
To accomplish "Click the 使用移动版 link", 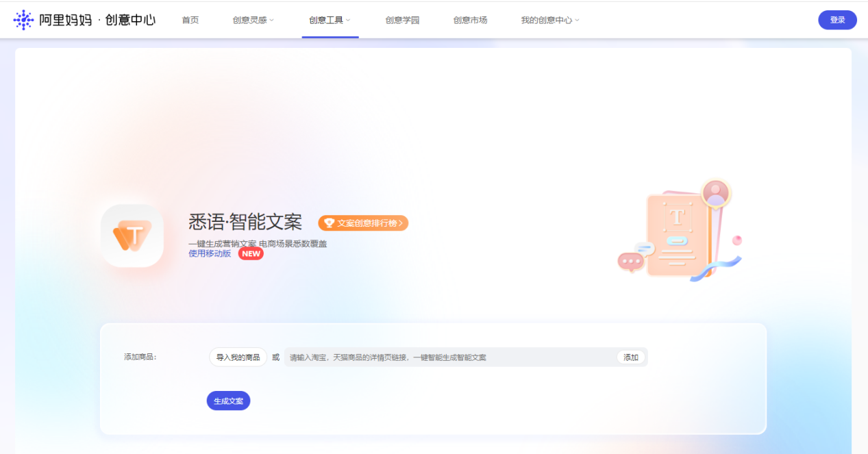I will [210, 253].
